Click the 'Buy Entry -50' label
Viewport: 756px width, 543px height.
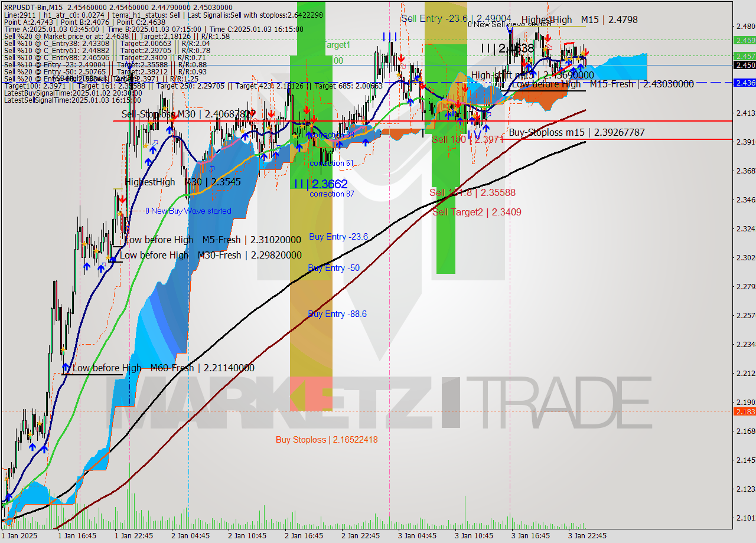coord(334,268)
